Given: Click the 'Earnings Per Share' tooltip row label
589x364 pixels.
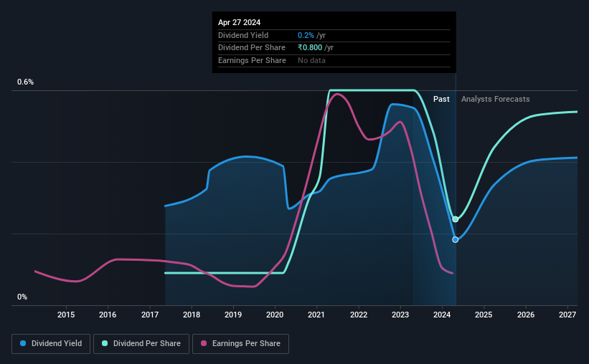Looking at the screenshot, I should coord(252,60).
